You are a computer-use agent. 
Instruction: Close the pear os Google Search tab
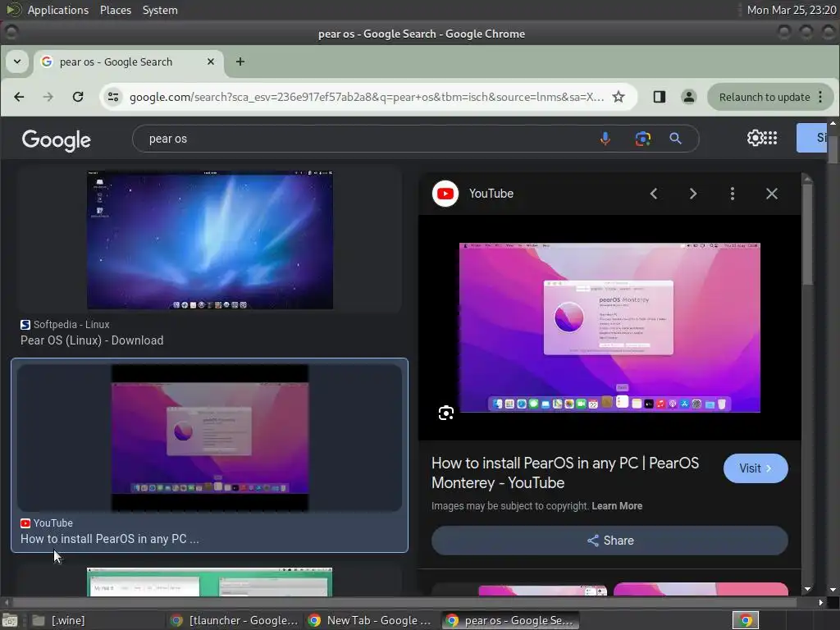pyautogui.click(x=211, y=62)
